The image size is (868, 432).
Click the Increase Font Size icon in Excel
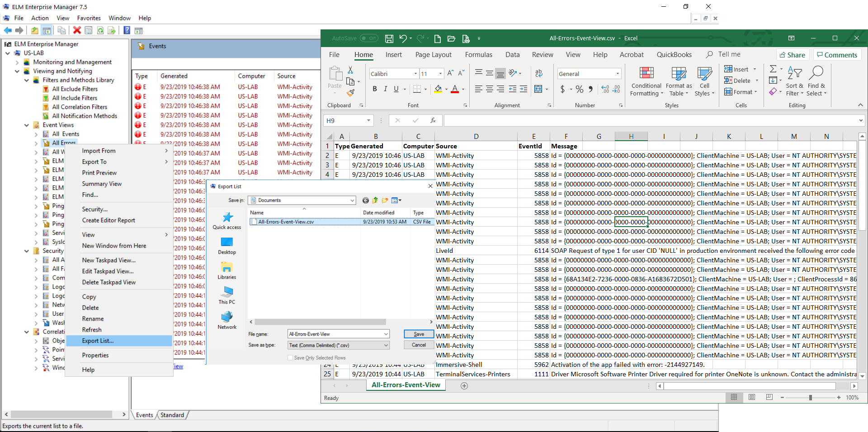450,73
